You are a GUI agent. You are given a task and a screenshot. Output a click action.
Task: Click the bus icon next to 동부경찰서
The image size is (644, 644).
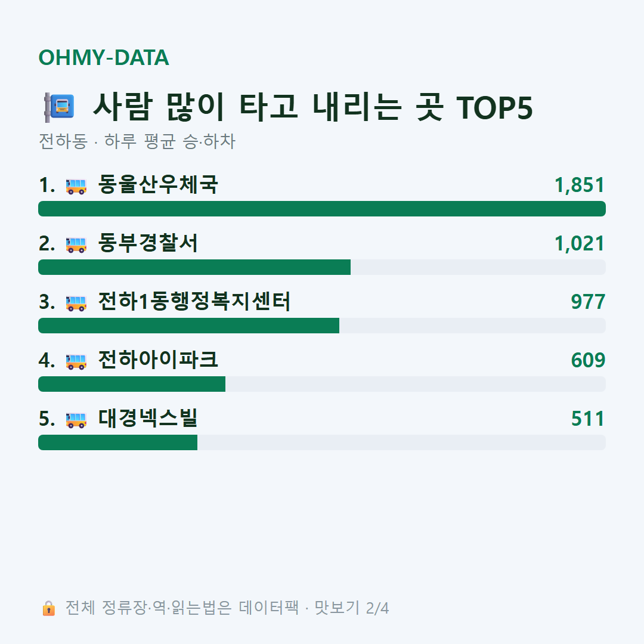click(76, 244)
